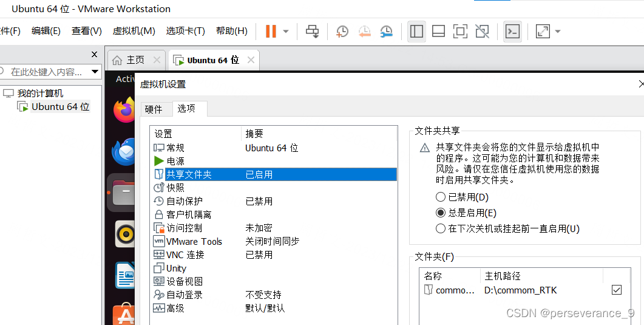Select the VNC 连接 settings row
644x325 pixels.
[274, 255]
